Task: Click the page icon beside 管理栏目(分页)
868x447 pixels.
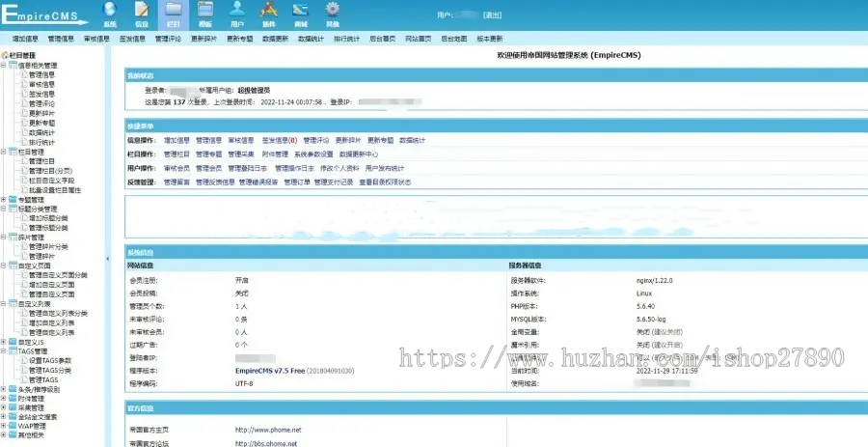Action: (x=24, y=171)
